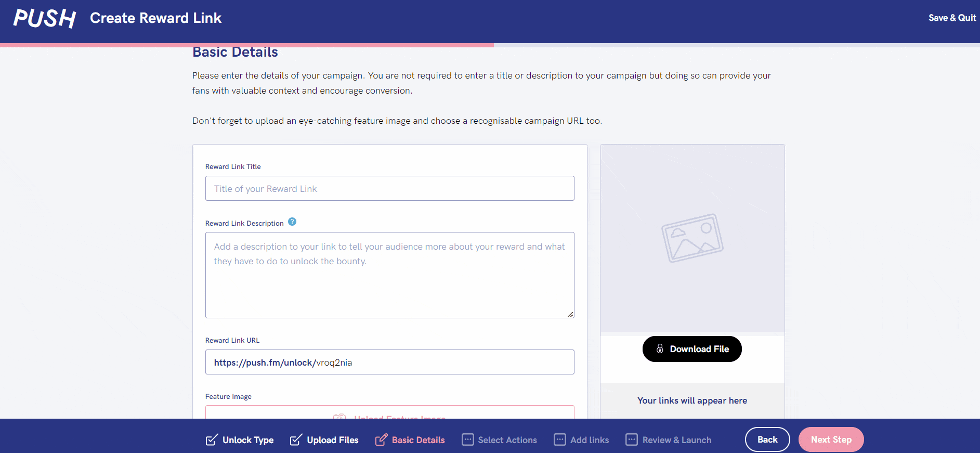Screen dimensions: 980x453
Task: Click the Review & Launch step icon
Action: coord(632,440)
